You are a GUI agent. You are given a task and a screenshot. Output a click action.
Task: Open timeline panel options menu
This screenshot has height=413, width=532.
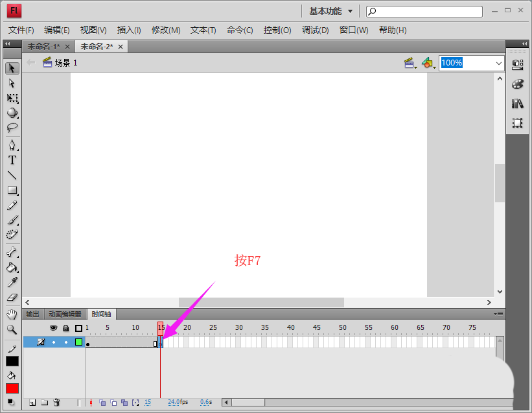[498, 314]
